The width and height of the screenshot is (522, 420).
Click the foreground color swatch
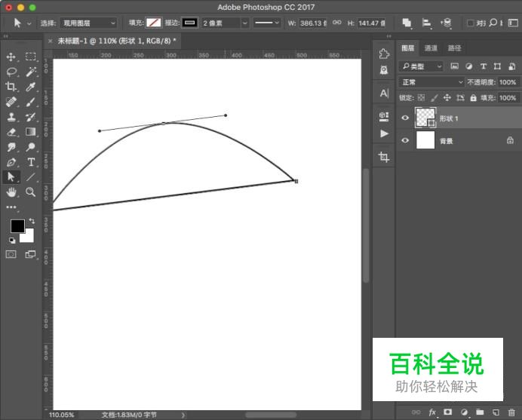point(17,225)
